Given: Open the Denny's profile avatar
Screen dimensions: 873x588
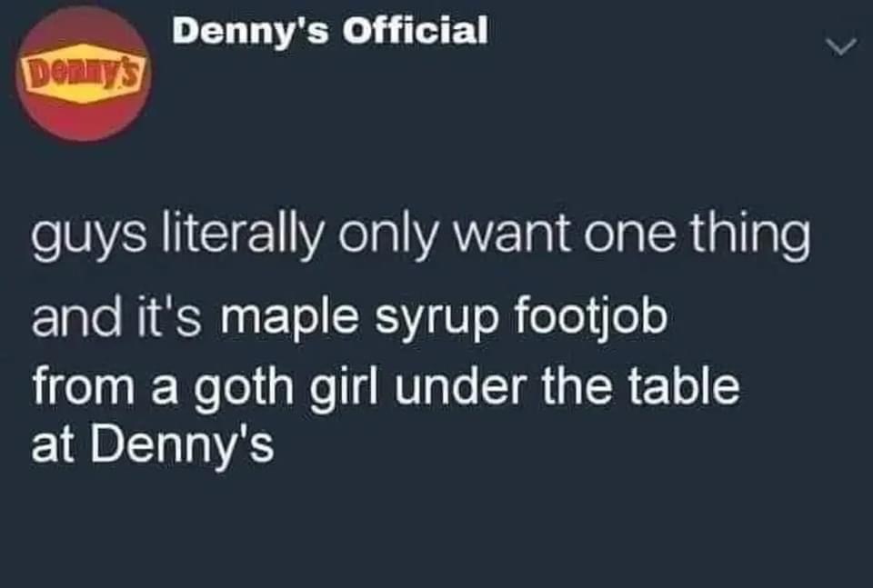Looking at the screenshot, I should click(x=84, y=74).
